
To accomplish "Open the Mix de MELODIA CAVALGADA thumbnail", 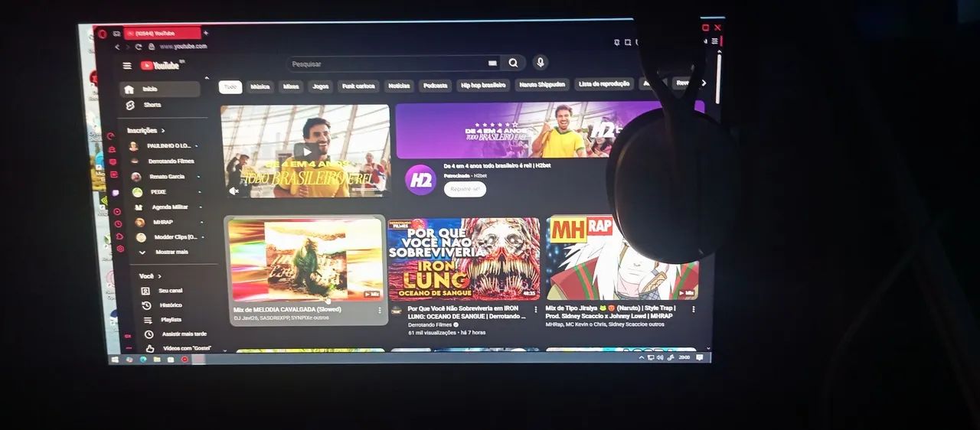I will 305,259.
